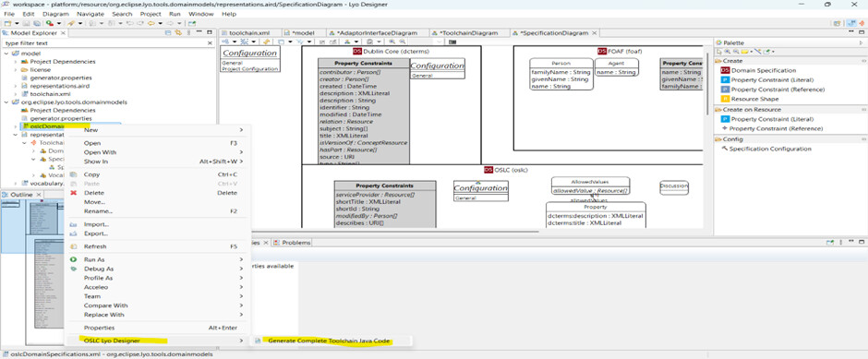The height and width of the screenshot is (359, 868).
Task: Choose Property Constraint (Literal) under Create on Resource
Action: 767,119
